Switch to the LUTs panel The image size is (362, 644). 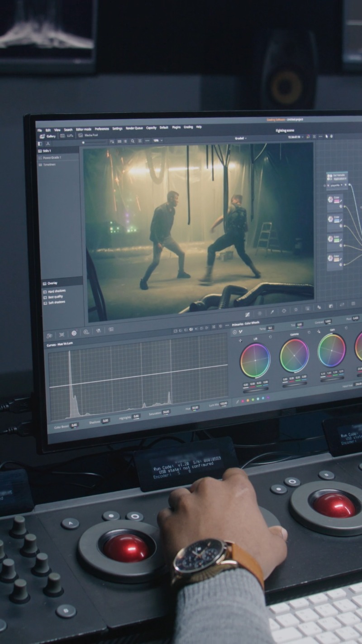[x=67, y=135]
